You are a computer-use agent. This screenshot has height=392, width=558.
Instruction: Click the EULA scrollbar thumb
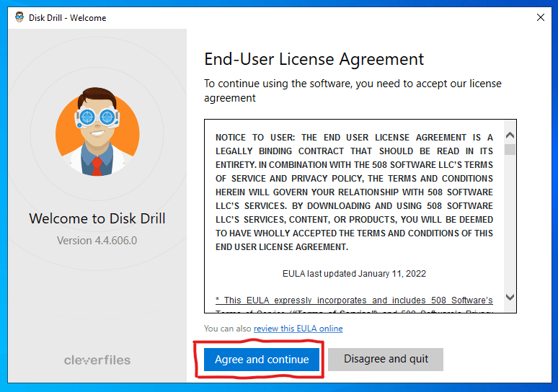[x=510, y=149]
